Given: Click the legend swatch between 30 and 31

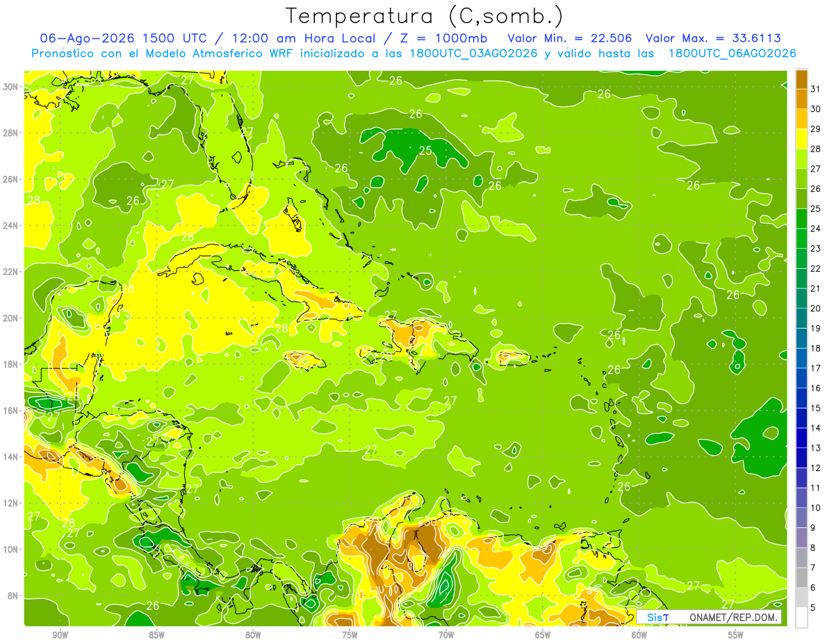Looking at the screenshot, I should point(801,99).
